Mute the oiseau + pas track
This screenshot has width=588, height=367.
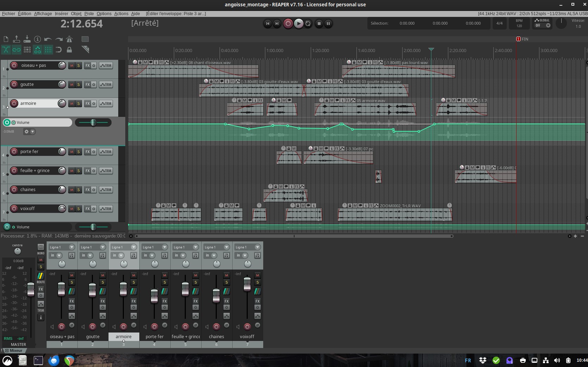[x=72, y=65]
